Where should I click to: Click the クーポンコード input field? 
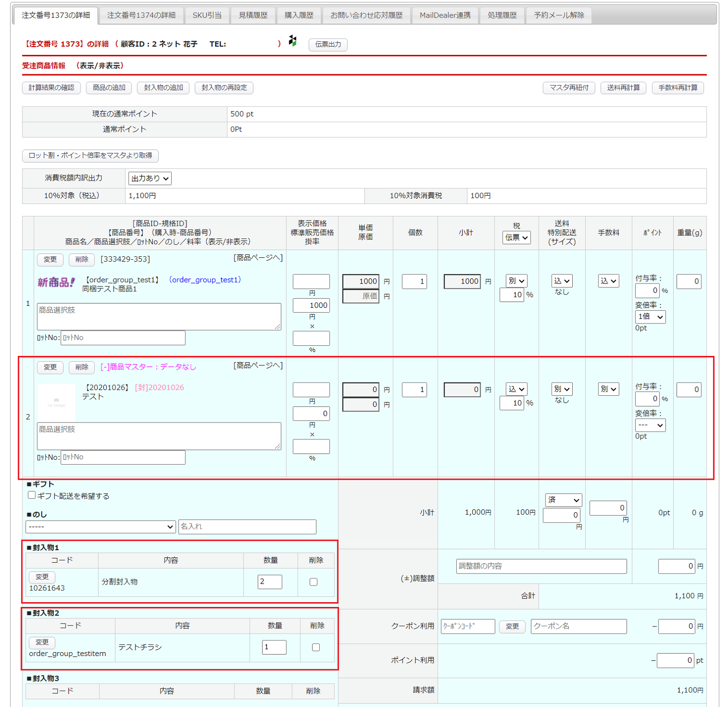[x=467, y=626]
